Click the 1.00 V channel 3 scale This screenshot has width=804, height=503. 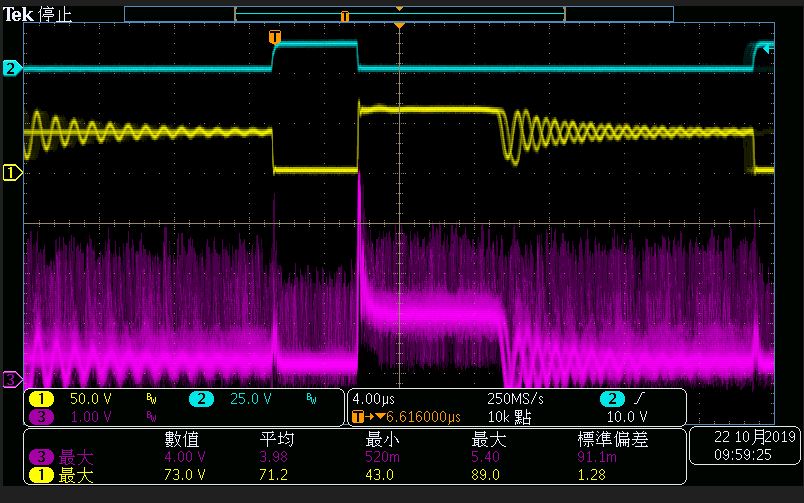tap(90, 416)
